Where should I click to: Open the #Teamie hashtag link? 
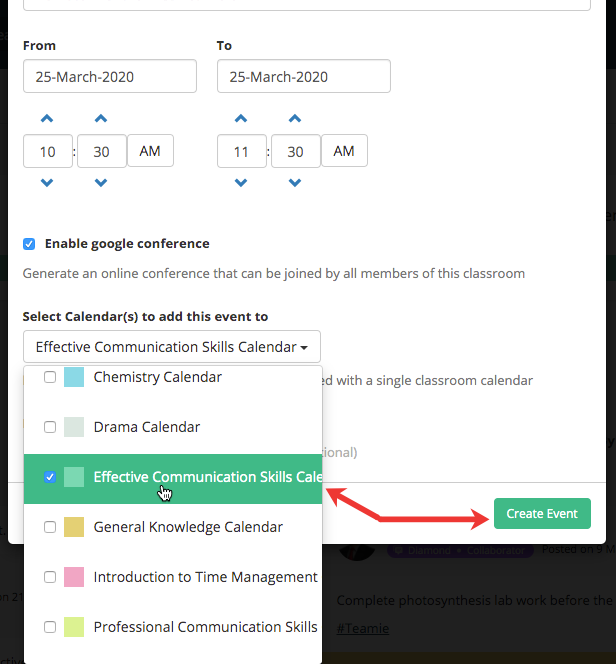(363, 628)
